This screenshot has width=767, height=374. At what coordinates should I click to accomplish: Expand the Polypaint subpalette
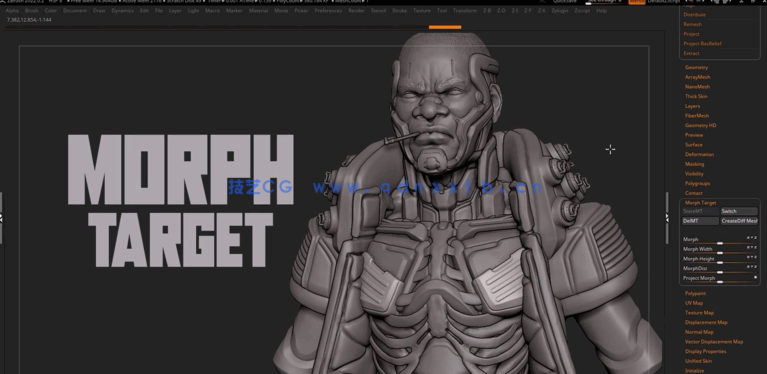click(695, 293)
